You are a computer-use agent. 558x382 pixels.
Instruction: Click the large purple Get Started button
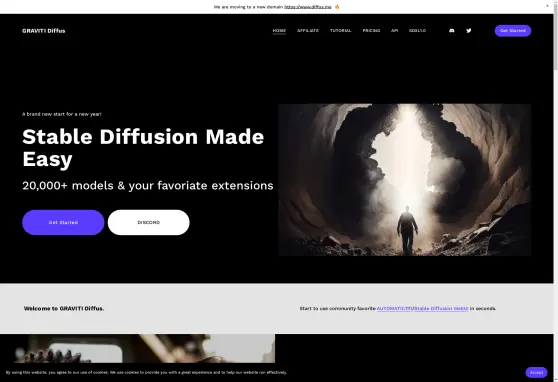pos(63,223)
